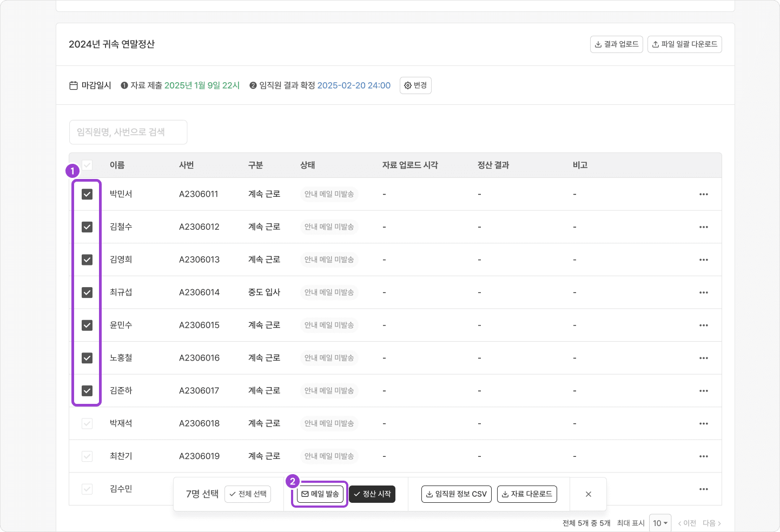Uncheck the checkbox for 노홍철
780x532 pixels.
point(87,358)
